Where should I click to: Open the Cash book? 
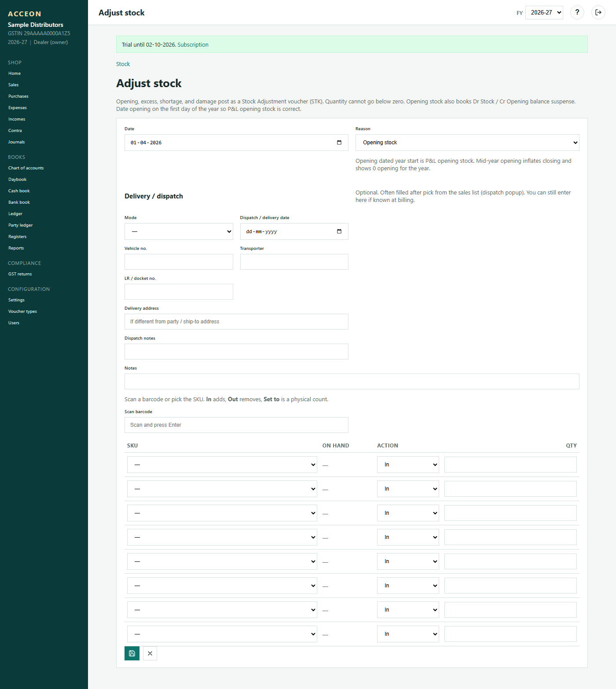point(19,191)
